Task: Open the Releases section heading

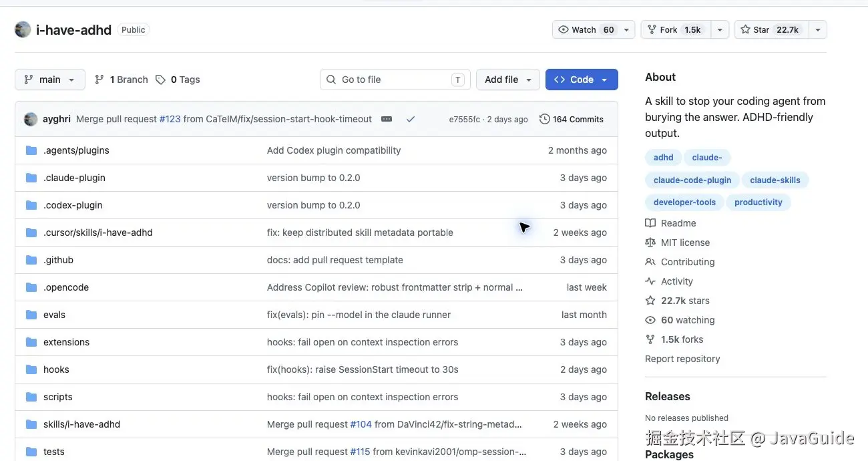Action: [x=668, y=396]
